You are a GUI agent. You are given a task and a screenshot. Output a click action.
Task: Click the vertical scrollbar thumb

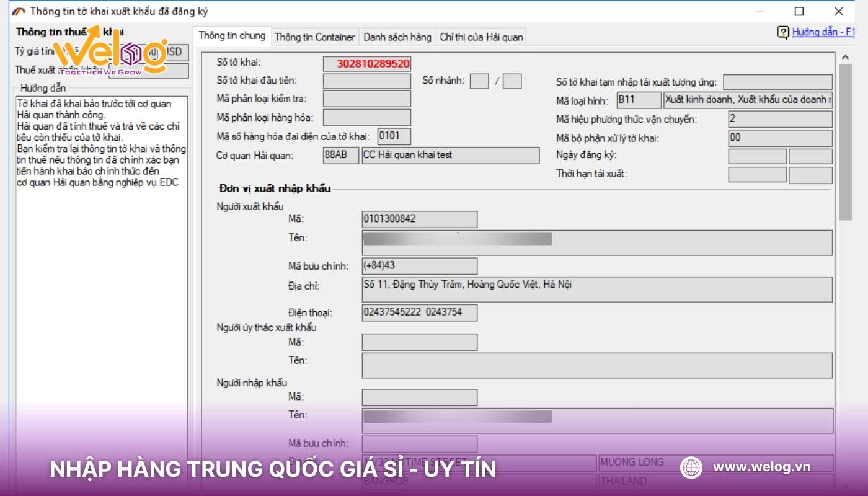tap(845, 143)
